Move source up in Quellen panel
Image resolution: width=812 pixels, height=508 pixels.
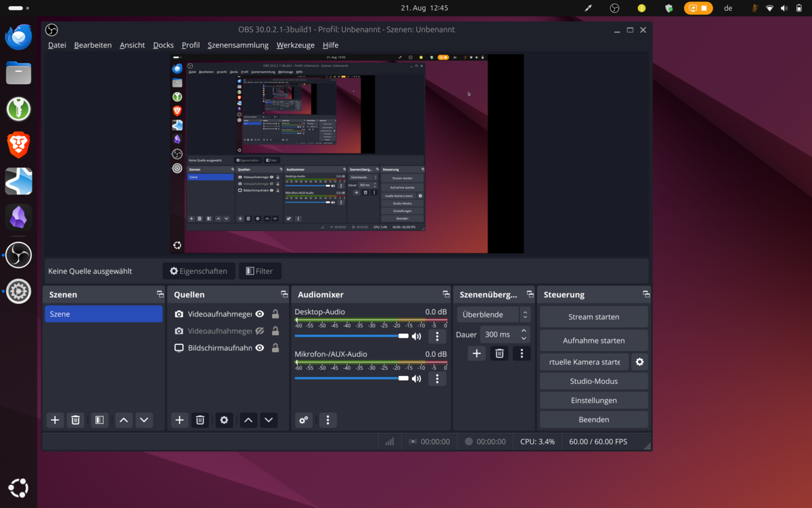(x=248, y=420)
